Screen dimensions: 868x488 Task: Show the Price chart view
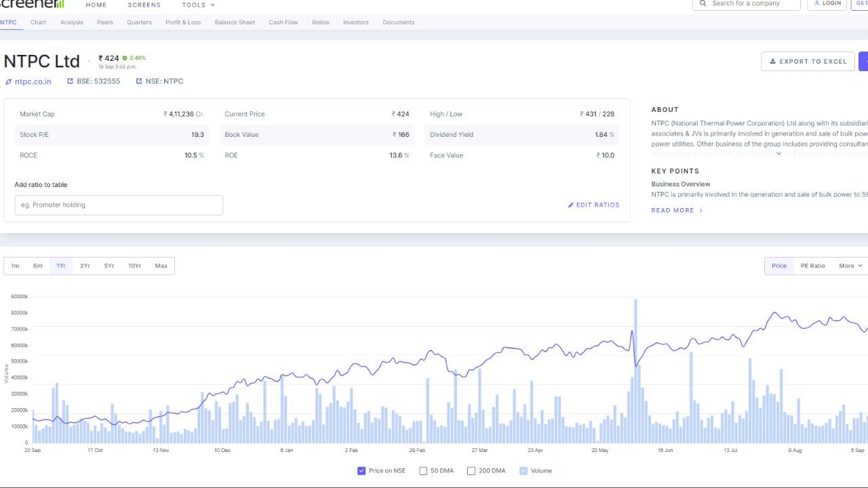point(779,266)
